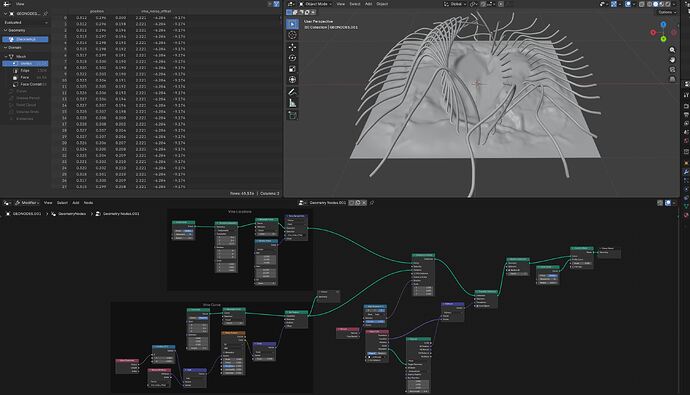This screenshot has height=395, width=690.
Task: Click the blue Z axis gizmo
Action: coord(663,24)
